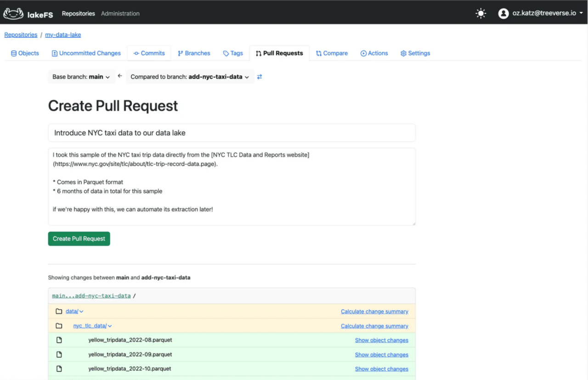
Task: Click the swap comparison direction icon
Action: (x=259, y=77)
